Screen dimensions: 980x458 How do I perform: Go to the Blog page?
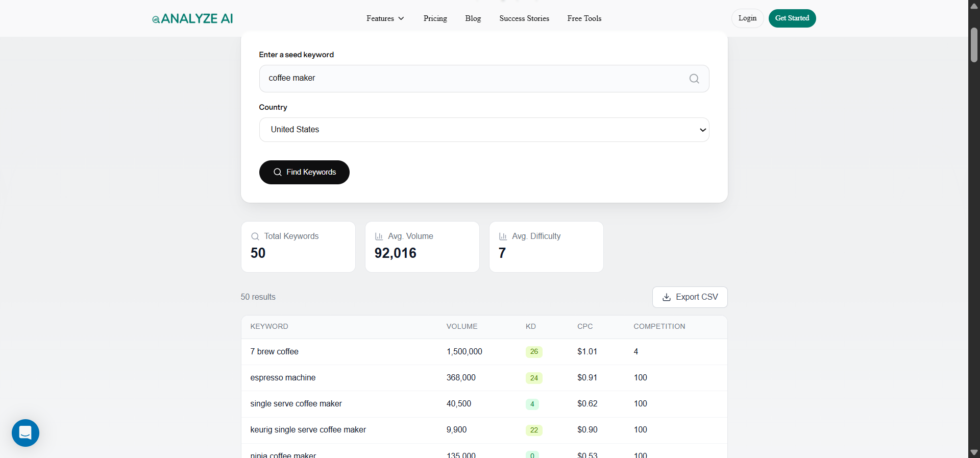tap(473, 18)
